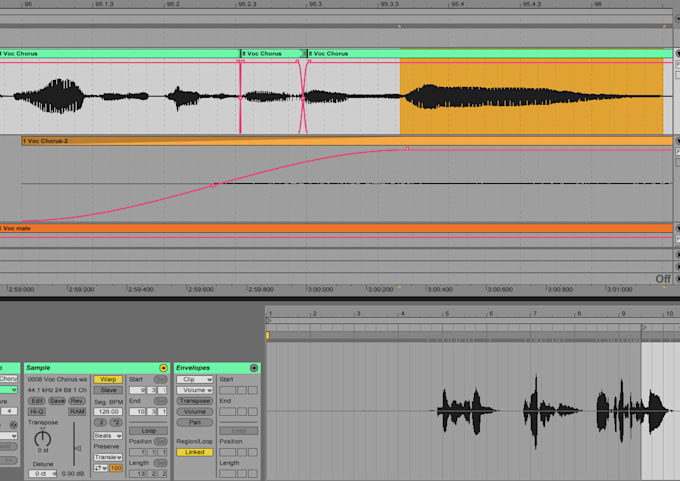The height and width of the screenshot is (481, 680).
Task: Click the end marker triangle in the sample editor
Action: coord(644,327)
